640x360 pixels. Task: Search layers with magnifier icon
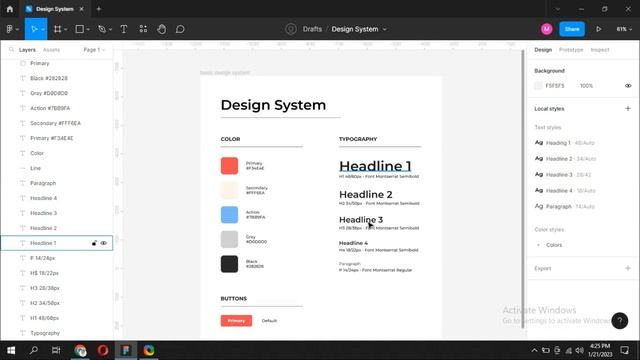tap(11, 49)
